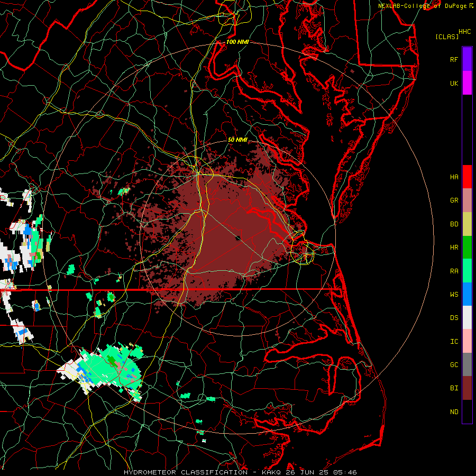Viewport: 476px width, 476px height.
Task: Click the HR dark green legend swatch
Action: (x=467, y=248)
